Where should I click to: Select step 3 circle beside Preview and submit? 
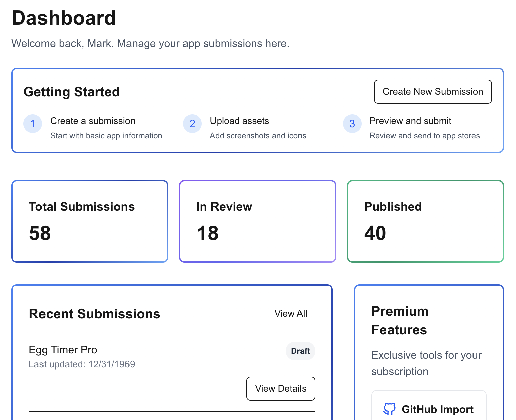point(352,124)
